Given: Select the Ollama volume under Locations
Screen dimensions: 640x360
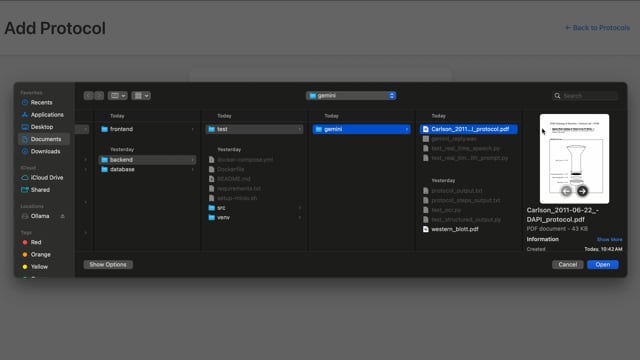Looking at the screenshot, I should pyautogui.click(x=40, y=216).
